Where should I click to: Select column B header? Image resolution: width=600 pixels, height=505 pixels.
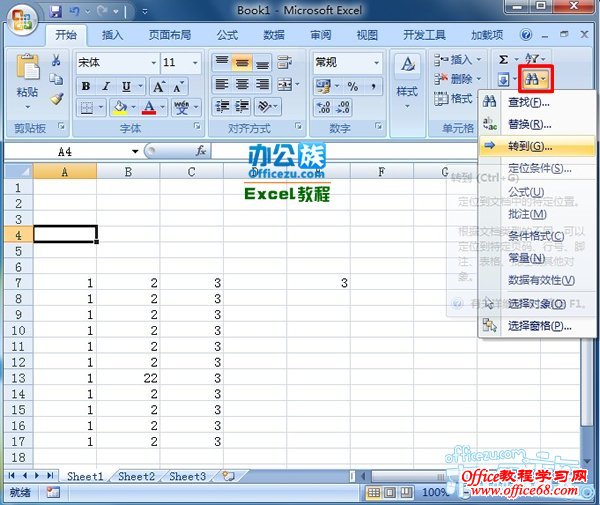click(x=128, y=171)
